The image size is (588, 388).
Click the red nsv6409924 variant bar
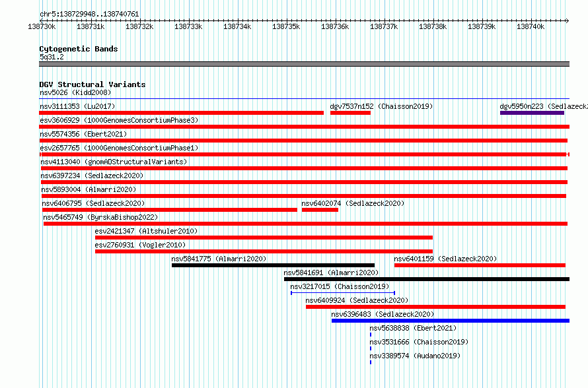[435, 307]
